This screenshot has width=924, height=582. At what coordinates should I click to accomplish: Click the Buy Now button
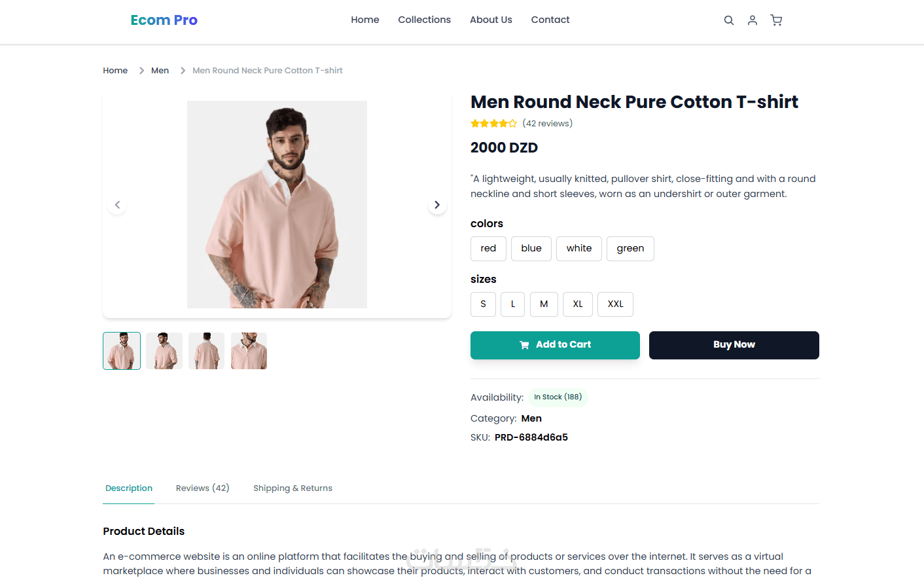coord(734,345)
